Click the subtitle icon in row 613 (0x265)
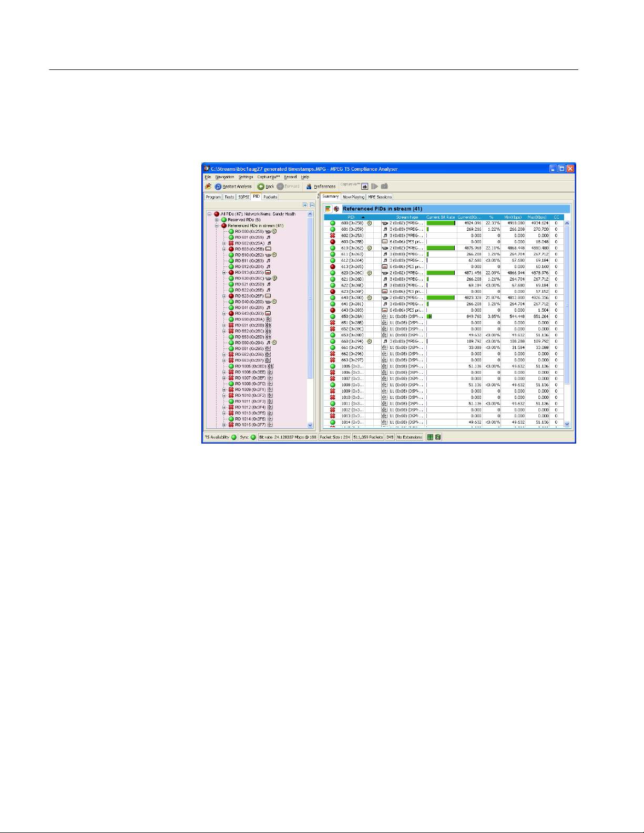This screenshot has height=833, width=644. point(385,266)
